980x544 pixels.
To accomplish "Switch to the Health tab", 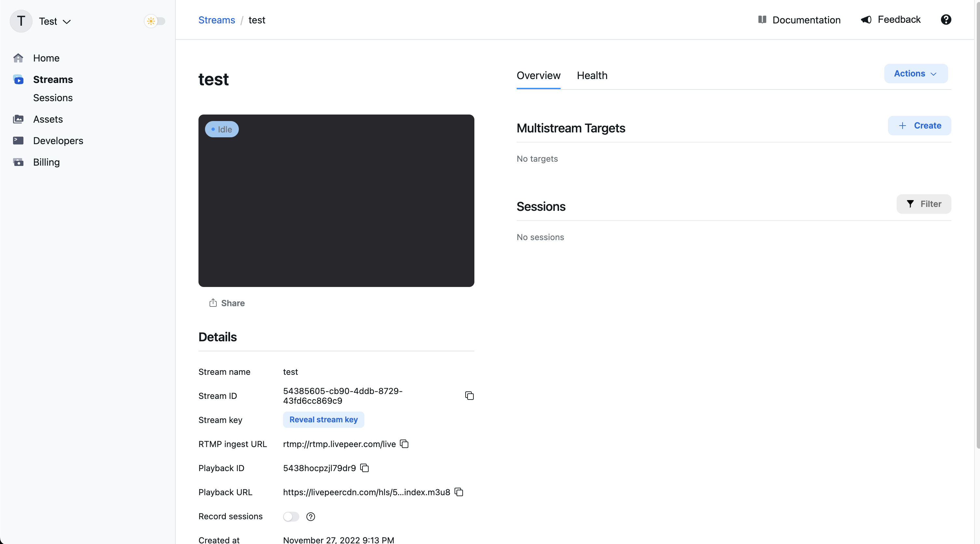I will click(x=592, y=75).
